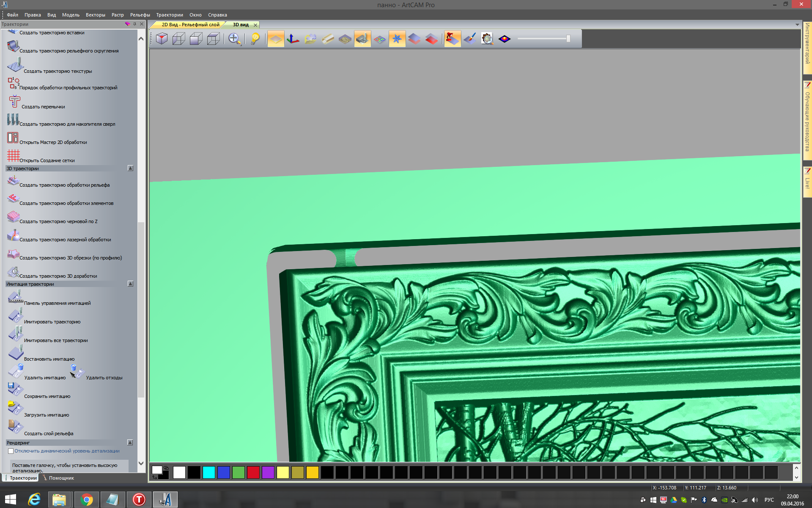Select the cyan color swatch
The width and height of the screenshot is (812, 508).
pos(208,472)
